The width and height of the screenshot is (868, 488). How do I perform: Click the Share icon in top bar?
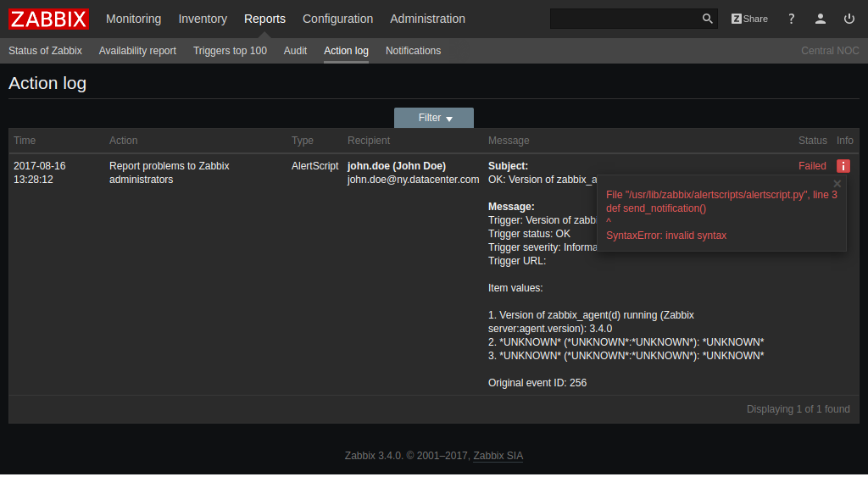(749, 18)
